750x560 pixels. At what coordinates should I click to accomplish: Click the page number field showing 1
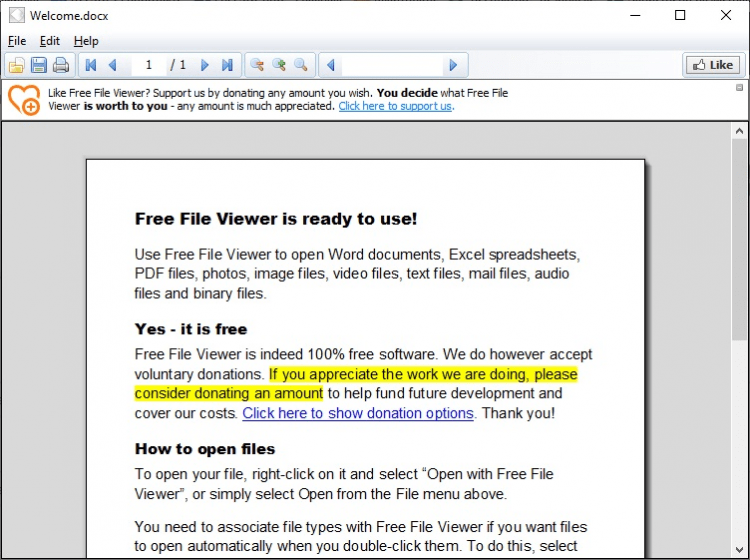(x=149, y=65)
